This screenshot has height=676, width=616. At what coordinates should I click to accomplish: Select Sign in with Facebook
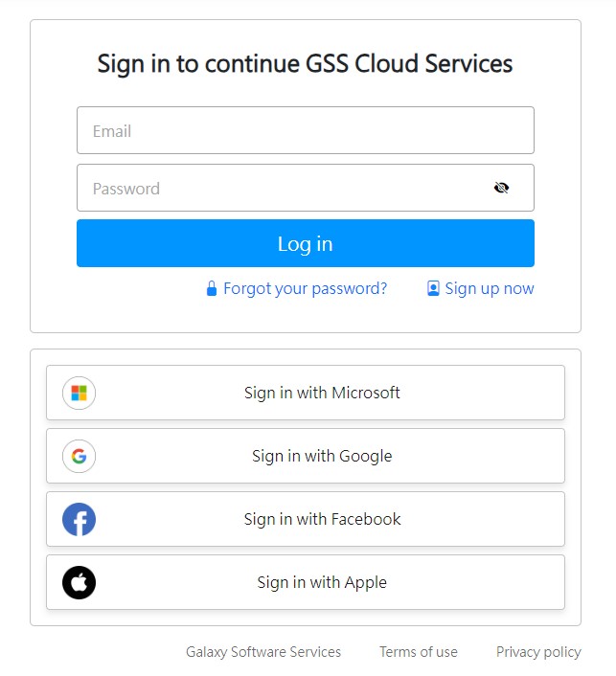click(322, 519)
